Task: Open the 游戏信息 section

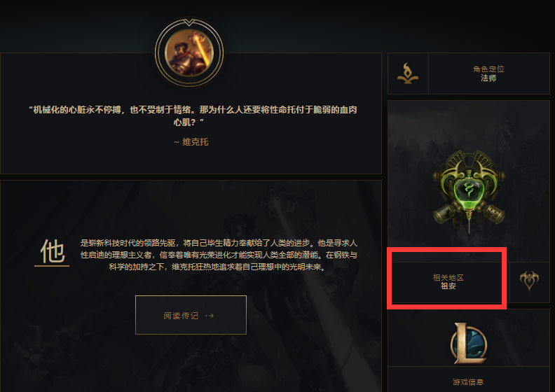Action: (x=468, y=381)
